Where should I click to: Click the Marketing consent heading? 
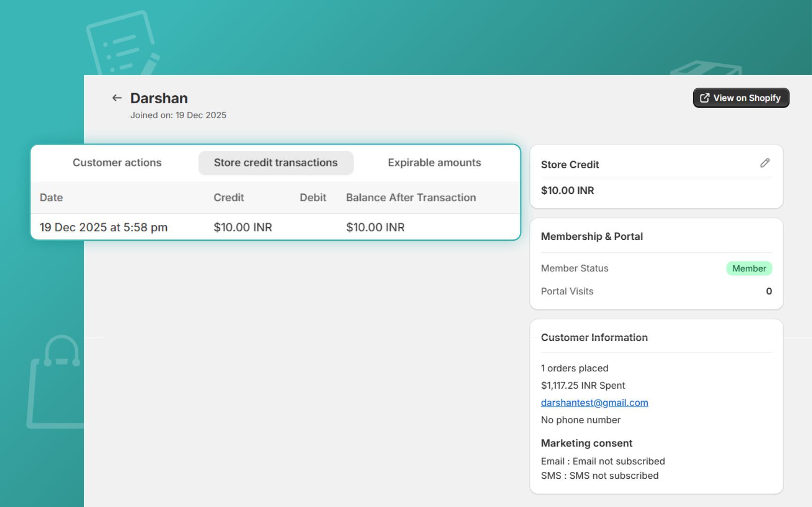[x=587, y=443]
